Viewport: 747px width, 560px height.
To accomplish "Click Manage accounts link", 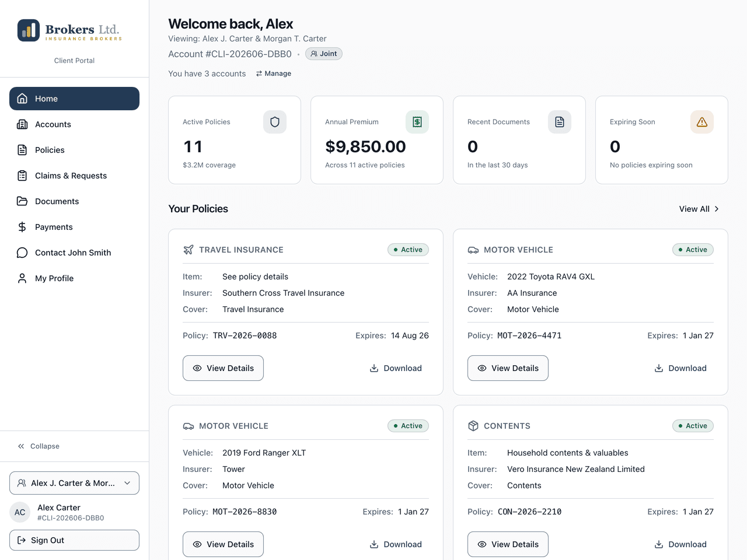I will (x=273, y=73).
